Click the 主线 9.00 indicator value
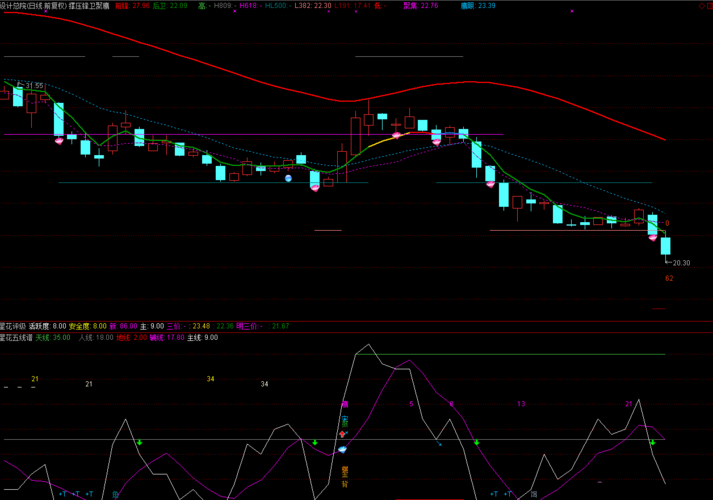Screen dimensions: 713x500 (x=202, y=337)
